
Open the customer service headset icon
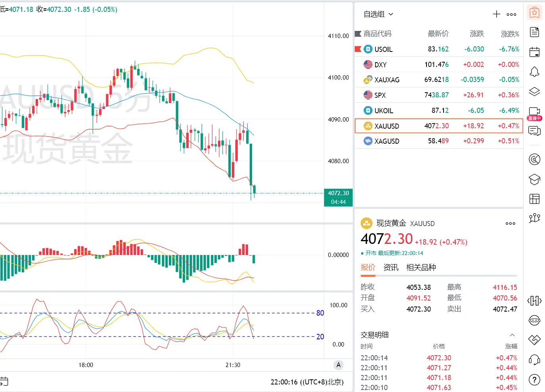[x=534, y=360]
